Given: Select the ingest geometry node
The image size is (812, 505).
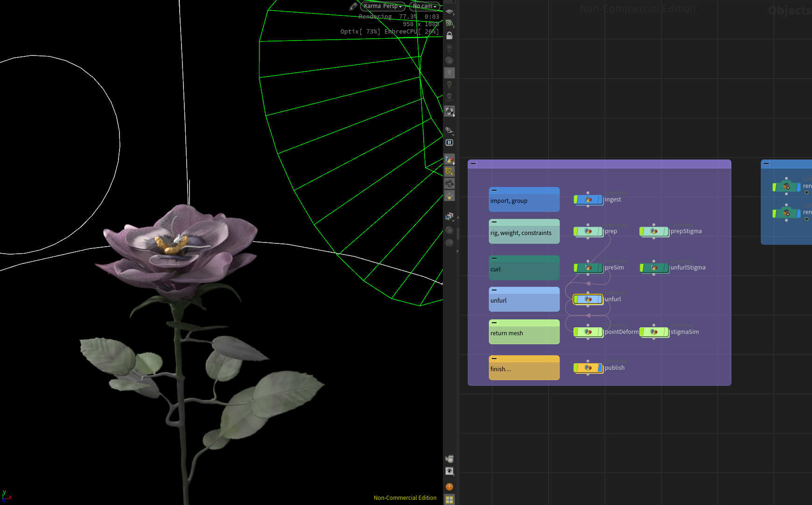Looking at the screenshot, I should (x=588, y=199).
